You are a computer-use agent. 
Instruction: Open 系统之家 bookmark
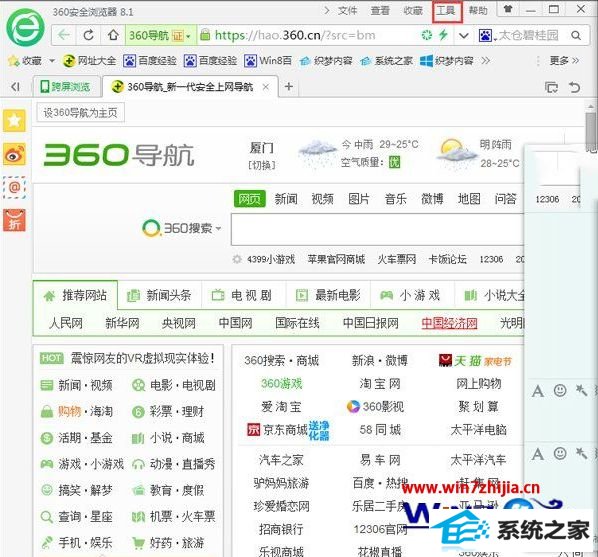click(x=387, y=61)
